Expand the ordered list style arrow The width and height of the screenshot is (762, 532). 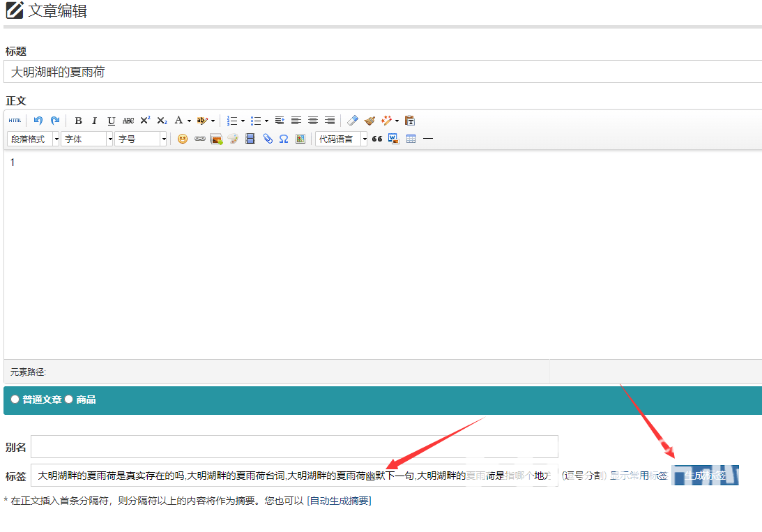(x=243, y=121)
